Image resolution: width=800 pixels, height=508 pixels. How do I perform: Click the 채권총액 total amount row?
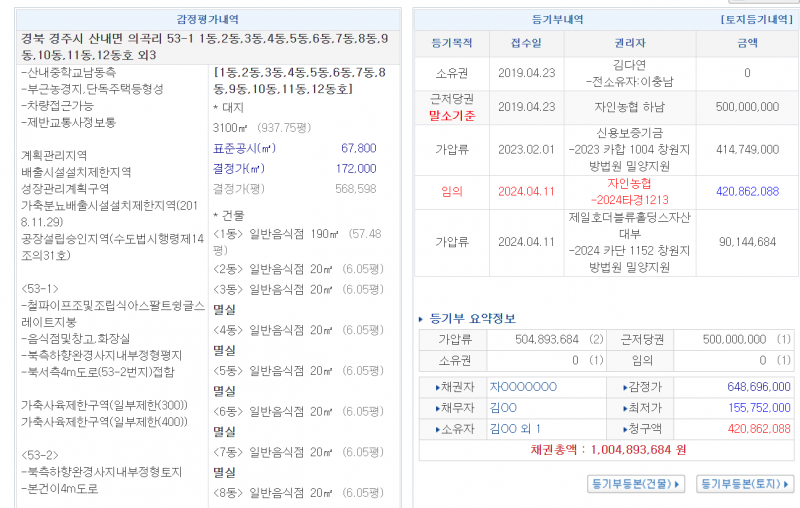[x=608, y=451]
